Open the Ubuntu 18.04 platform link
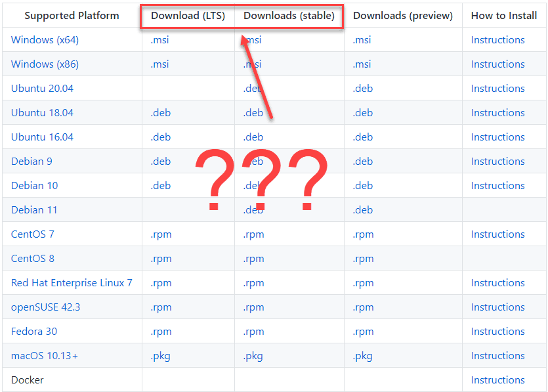 (42, 113)
